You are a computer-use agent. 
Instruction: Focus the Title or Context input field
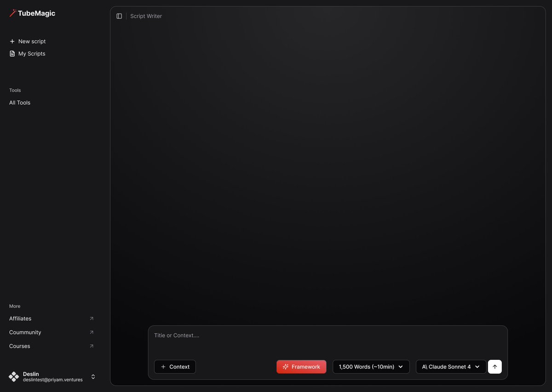coord(328,341)
